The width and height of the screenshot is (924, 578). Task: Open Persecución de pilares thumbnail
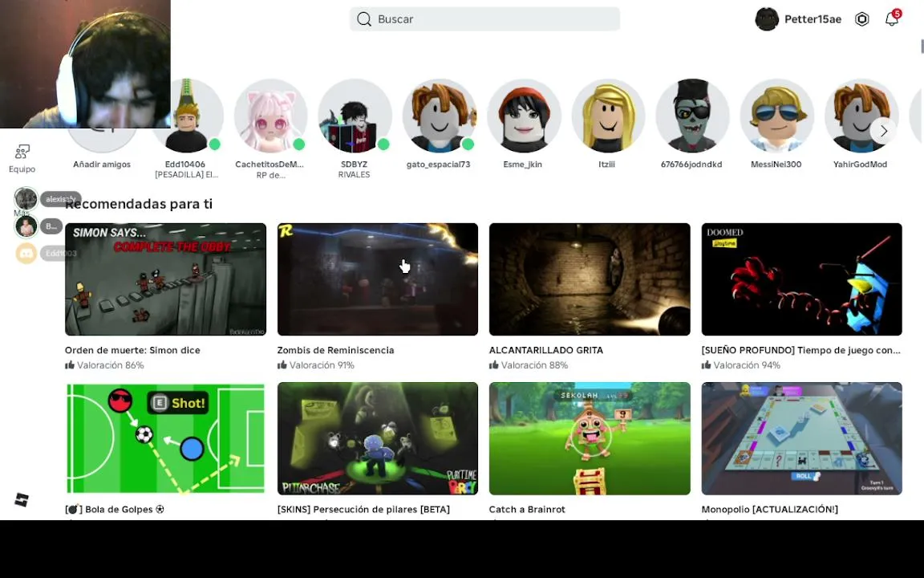click(x=378, y=438)
